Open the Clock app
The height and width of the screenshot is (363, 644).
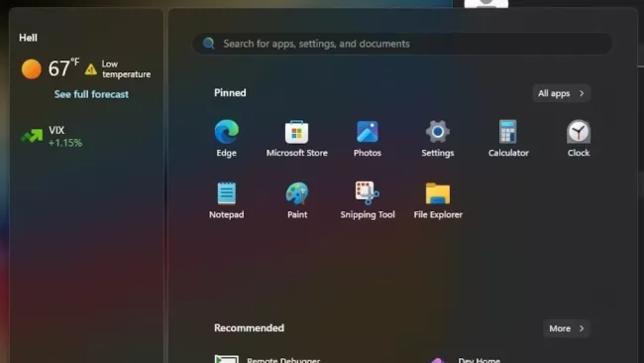coord(579,138)
